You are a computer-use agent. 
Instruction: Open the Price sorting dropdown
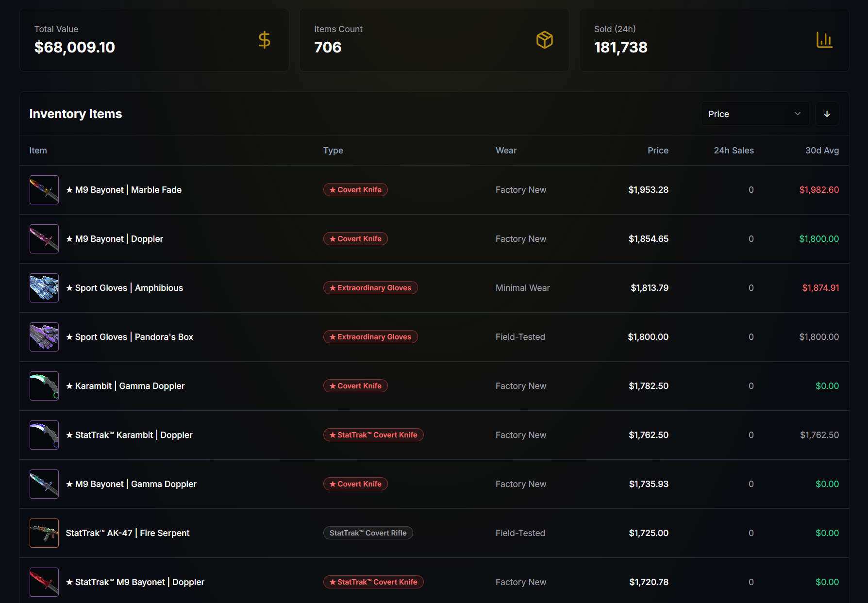point(755,114)
